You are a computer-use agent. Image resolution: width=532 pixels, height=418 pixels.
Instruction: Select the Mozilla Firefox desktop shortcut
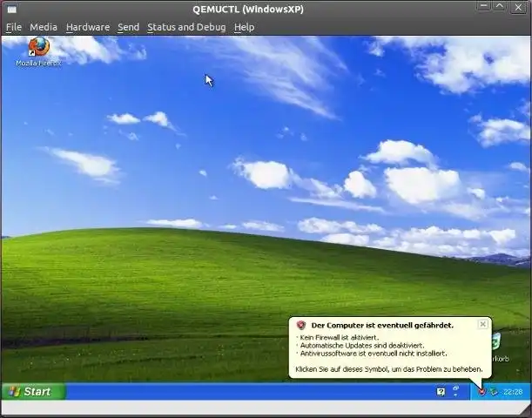[38, 52]
